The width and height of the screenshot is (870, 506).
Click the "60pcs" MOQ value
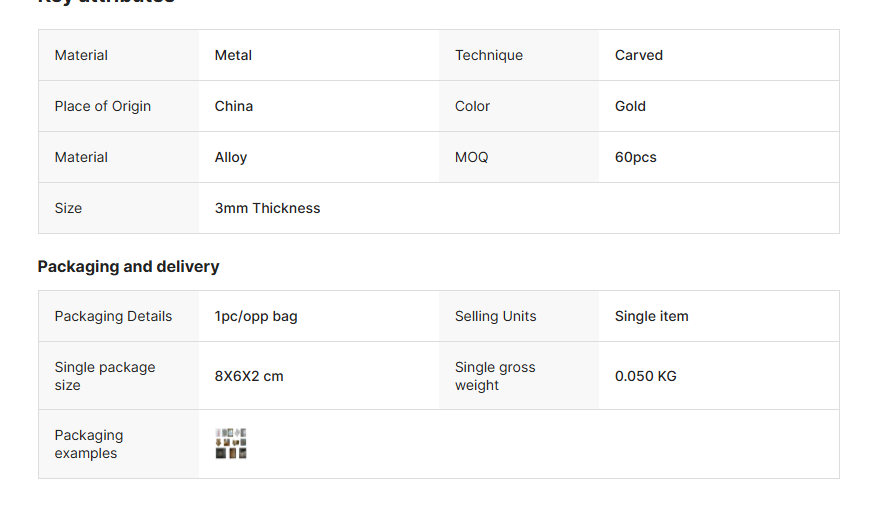point(636,157)
